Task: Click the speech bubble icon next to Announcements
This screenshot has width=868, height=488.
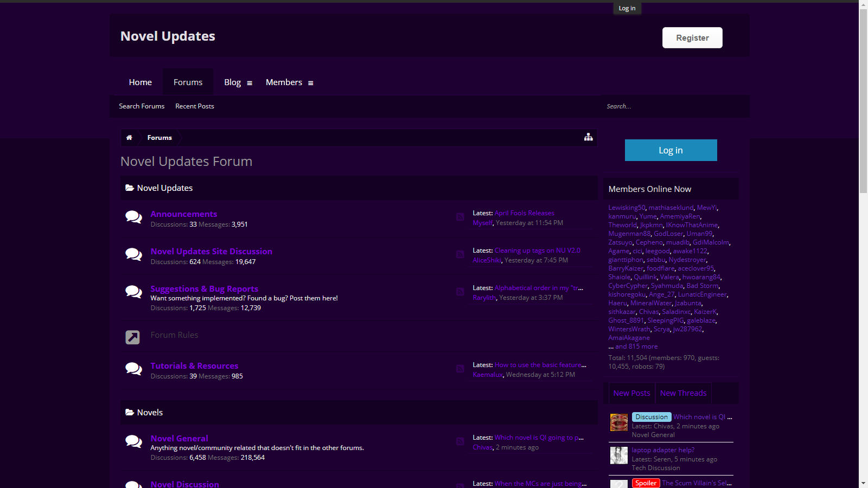Action: coord(133,217)
